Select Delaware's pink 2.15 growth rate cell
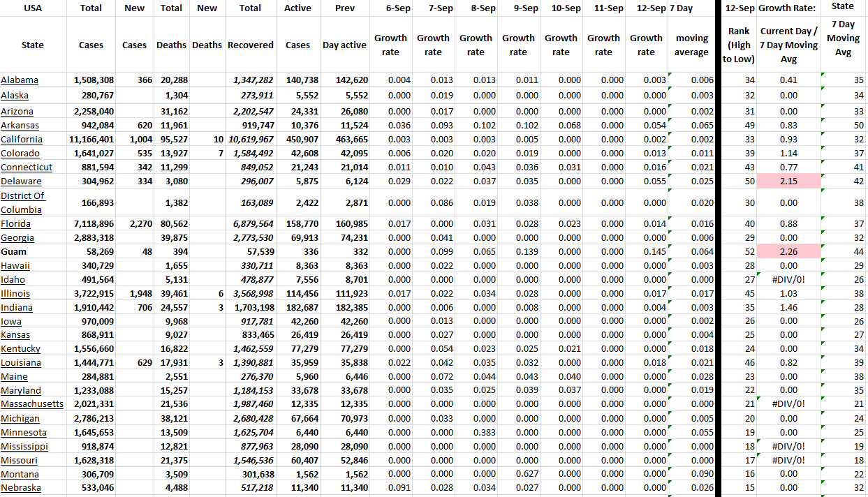This screenshot has width=868, height=497. (x=788, y=181)
